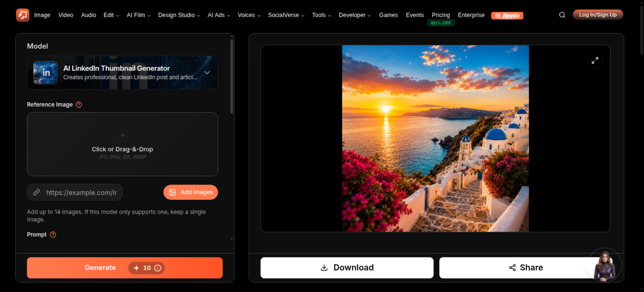The width and height of the screenshot is (644, 292).
Task: Click 'AI LinkedIn Thumbnail Generator' title
Action: coord(117,68)
